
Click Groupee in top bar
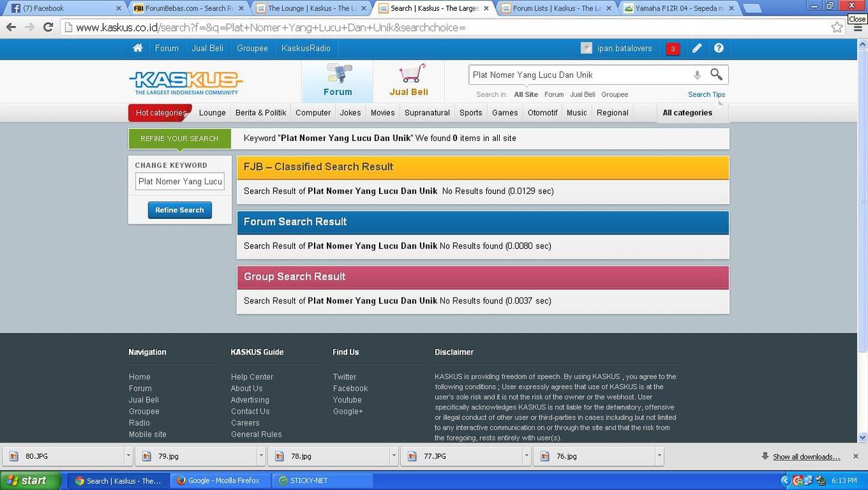pos(252,48)
